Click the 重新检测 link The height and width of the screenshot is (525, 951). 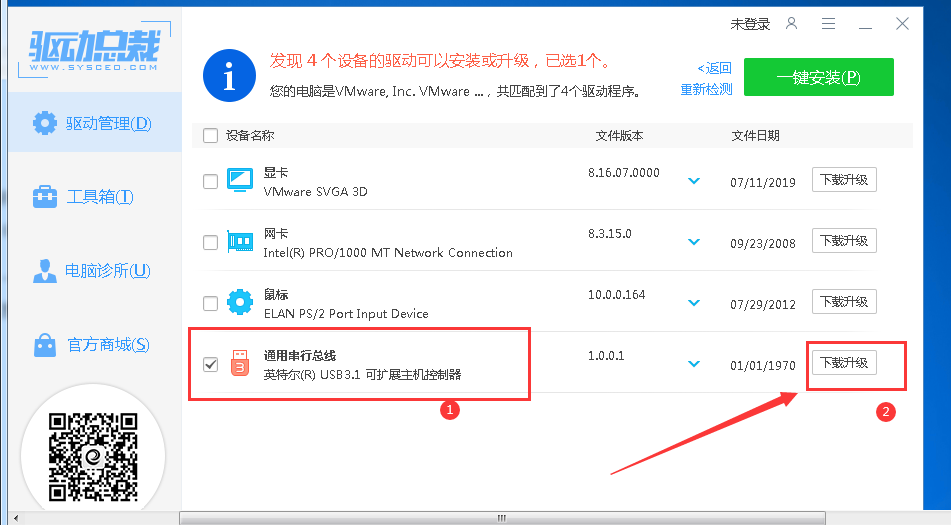(x=706, y=89)
